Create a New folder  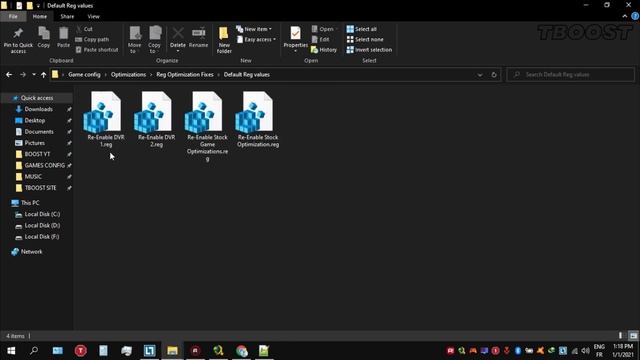click(x=224, y=40)
